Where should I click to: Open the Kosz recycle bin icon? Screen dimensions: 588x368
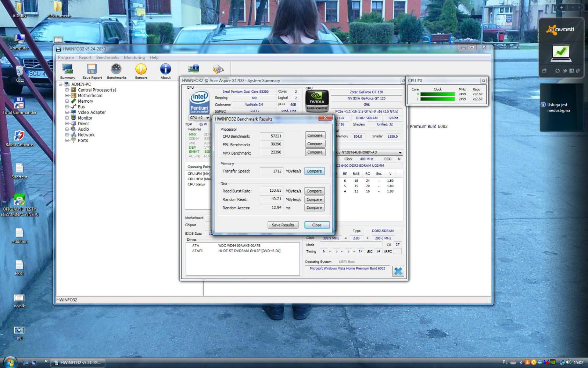[x=19, y=73]
